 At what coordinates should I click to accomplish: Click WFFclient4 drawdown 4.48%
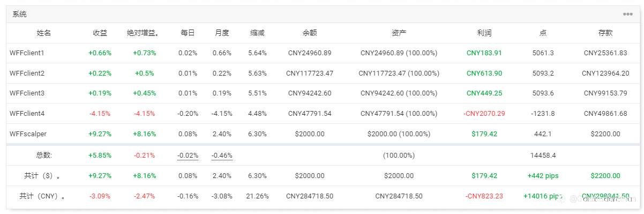[x=258, y=114]
